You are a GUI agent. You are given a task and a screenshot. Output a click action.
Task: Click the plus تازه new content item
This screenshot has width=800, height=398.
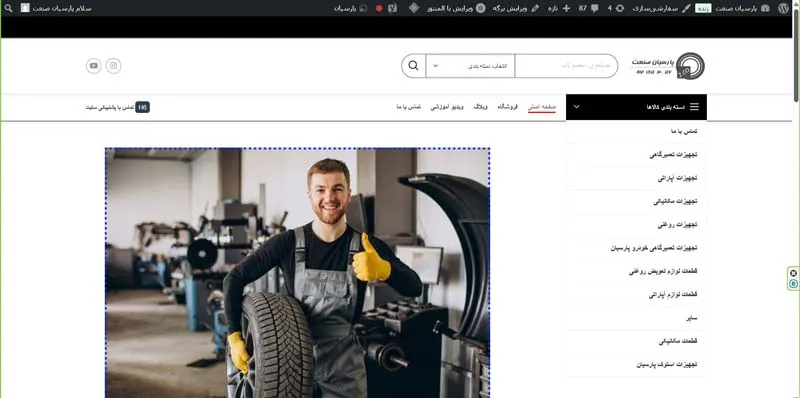point(559,8)
